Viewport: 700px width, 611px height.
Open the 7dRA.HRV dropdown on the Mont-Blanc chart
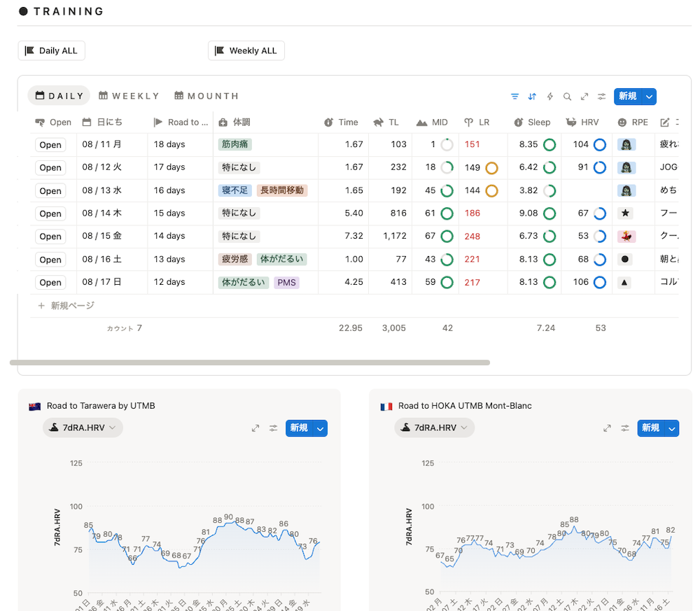(434, 428)
